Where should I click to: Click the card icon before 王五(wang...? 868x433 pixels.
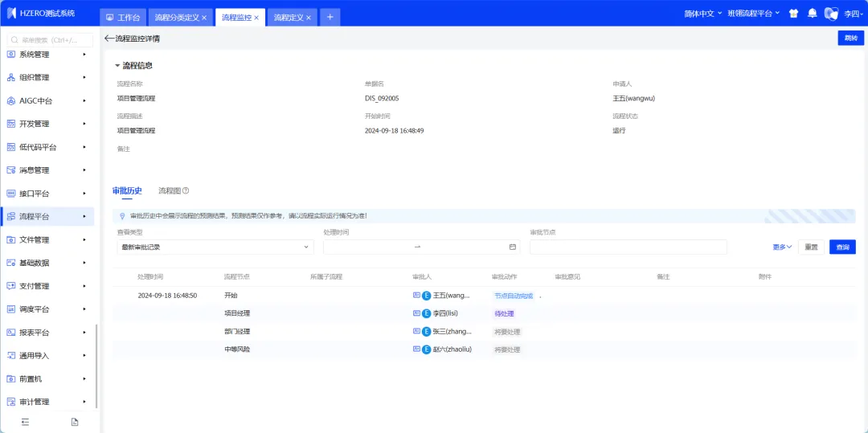[x=416, y=296]
